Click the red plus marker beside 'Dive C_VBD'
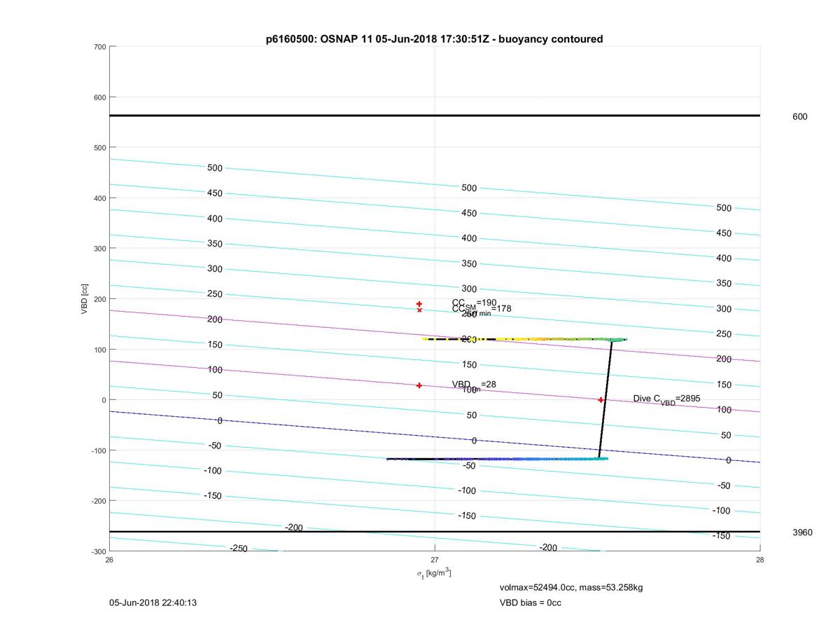 coord(601,400)
